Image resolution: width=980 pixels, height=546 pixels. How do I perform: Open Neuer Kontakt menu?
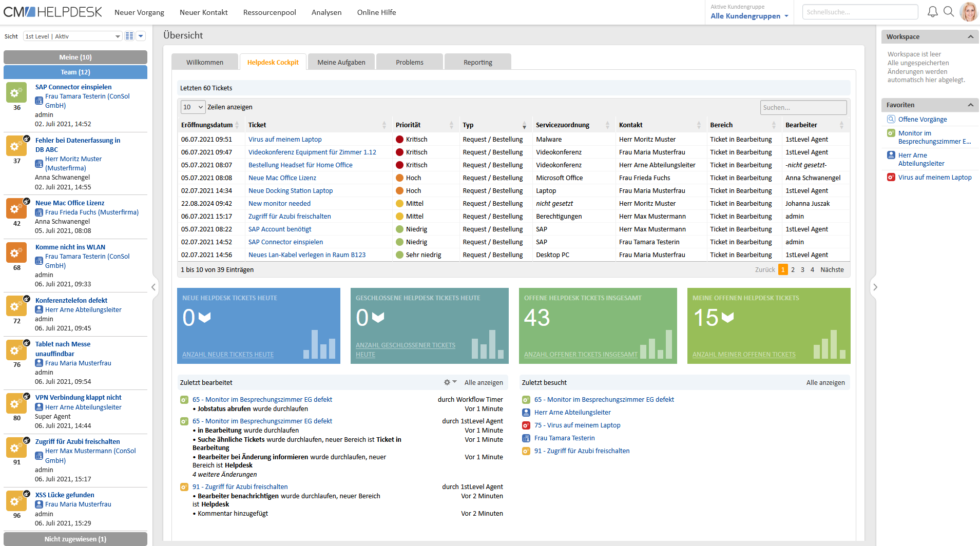[204, 12]
